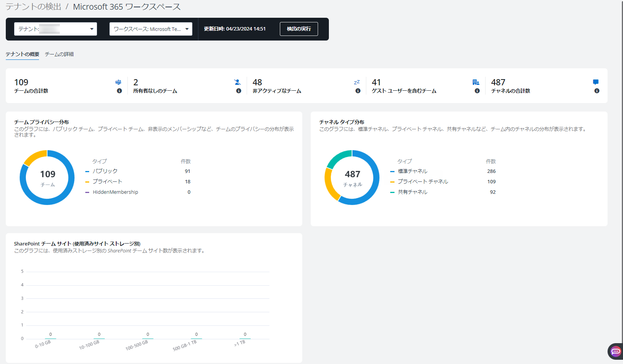Click テナントの検出 breadcrumb link

(x=33, y=7)
